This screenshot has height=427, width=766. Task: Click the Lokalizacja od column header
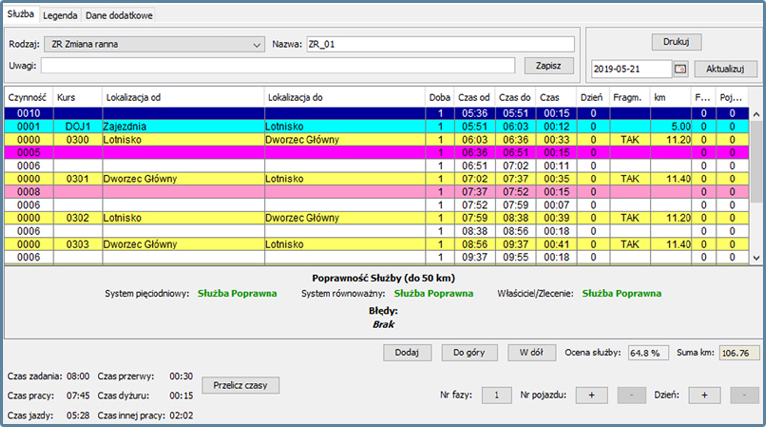click(183, 97)
